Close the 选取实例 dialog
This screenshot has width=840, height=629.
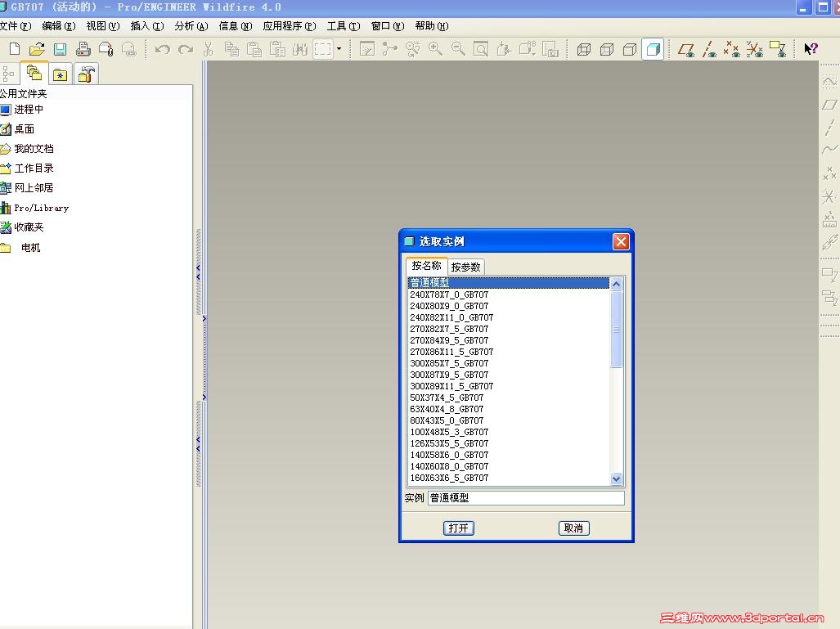tap(621, 241)
